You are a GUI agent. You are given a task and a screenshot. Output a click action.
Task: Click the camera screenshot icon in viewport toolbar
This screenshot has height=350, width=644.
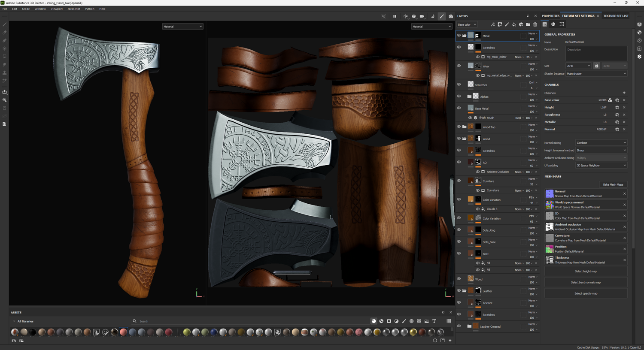[x=450, y=16]
